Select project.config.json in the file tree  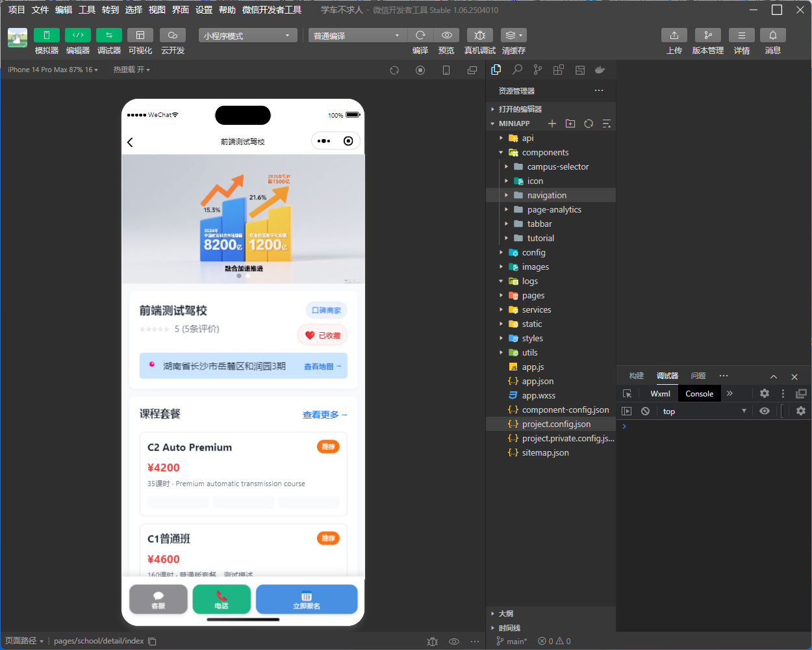(558, 424)
